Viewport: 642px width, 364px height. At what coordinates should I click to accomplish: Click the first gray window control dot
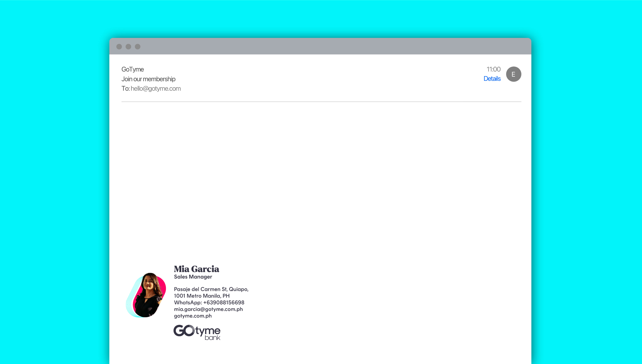point(119,47)
